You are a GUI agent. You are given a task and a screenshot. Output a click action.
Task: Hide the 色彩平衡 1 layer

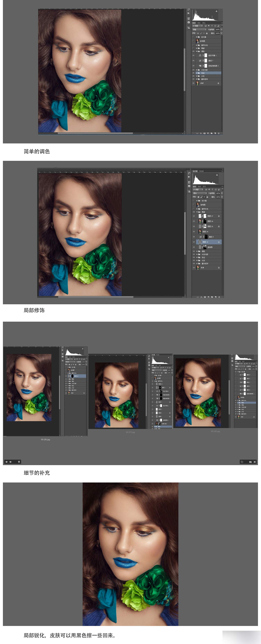click(193, 55)
